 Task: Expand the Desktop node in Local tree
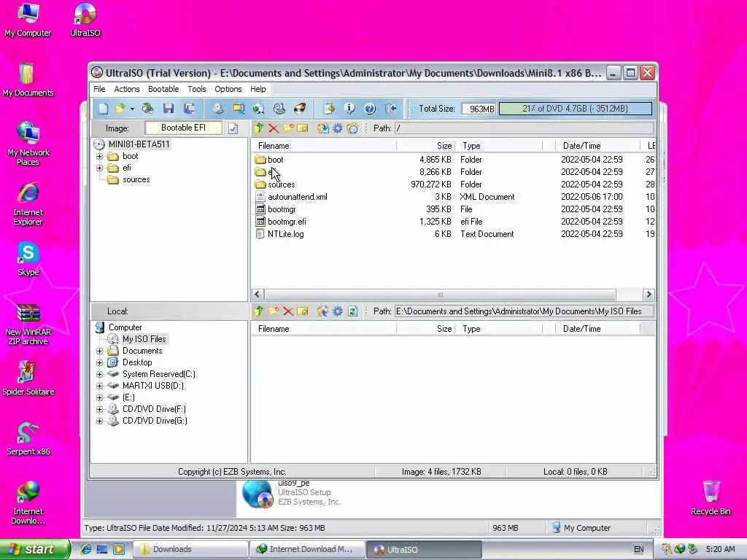(x=99, y=362)
